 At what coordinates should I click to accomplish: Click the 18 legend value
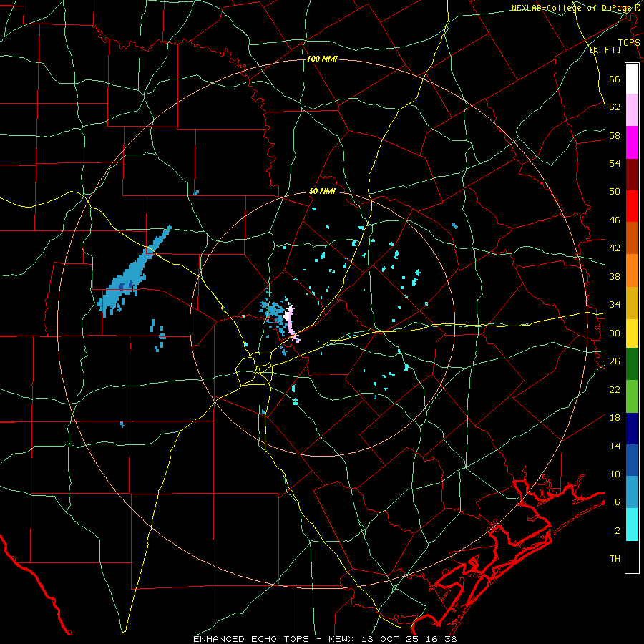(x=615, y=418)
